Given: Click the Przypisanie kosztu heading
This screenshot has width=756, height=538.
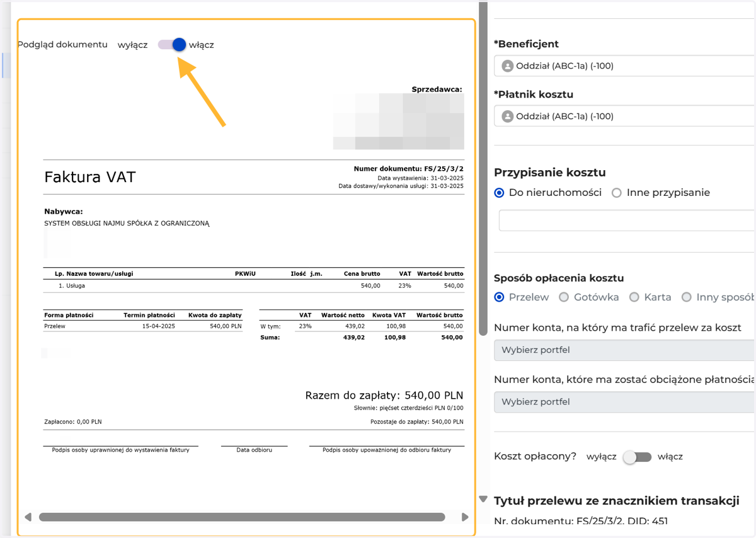Looking at the screenshot, I should coord(549,173).
